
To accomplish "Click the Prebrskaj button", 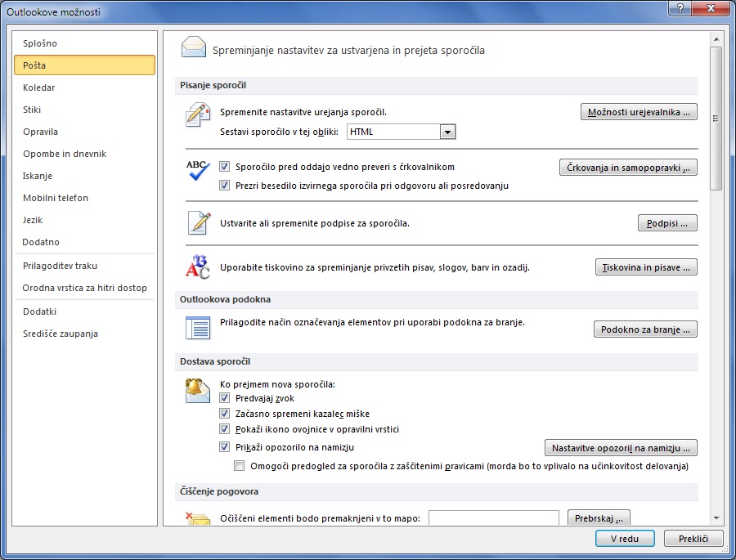I will tap(599, 517).
